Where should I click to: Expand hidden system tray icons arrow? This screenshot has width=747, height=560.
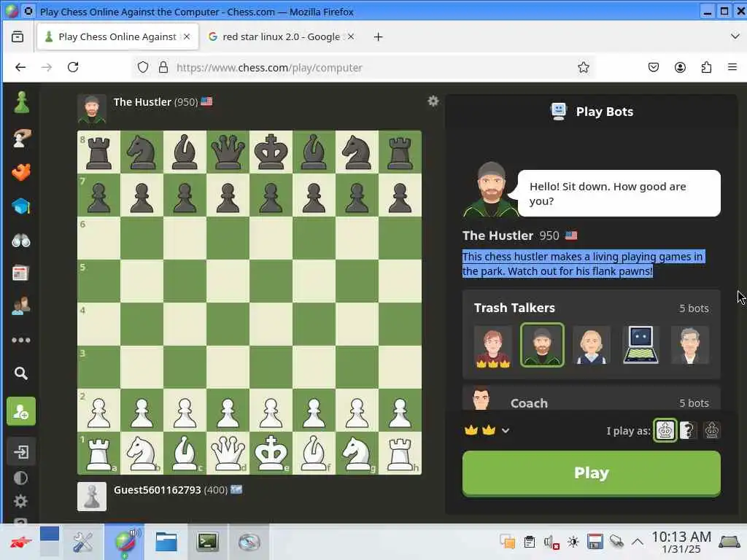click(x=638, y=542)
